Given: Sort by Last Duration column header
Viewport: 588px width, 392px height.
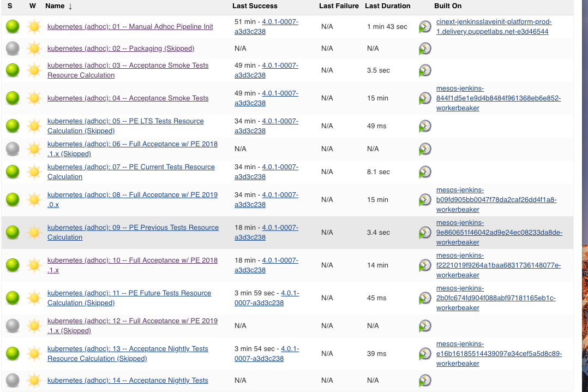Looking at the screenshot, I should (x=387, y=6).
